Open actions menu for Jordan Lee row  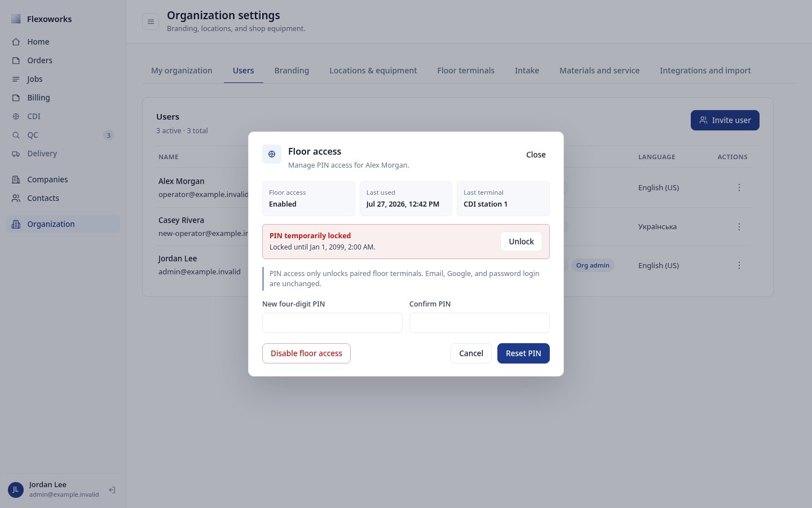[x=739, y=265]
